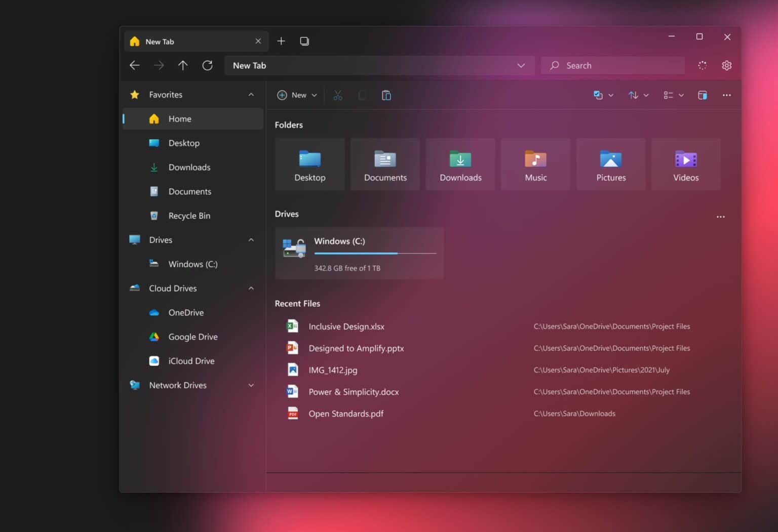Viewport: 778px width, 532px height.
Task: Open the preview pane toggle icon
Action: pyautogui.click(x=702, y=95)
